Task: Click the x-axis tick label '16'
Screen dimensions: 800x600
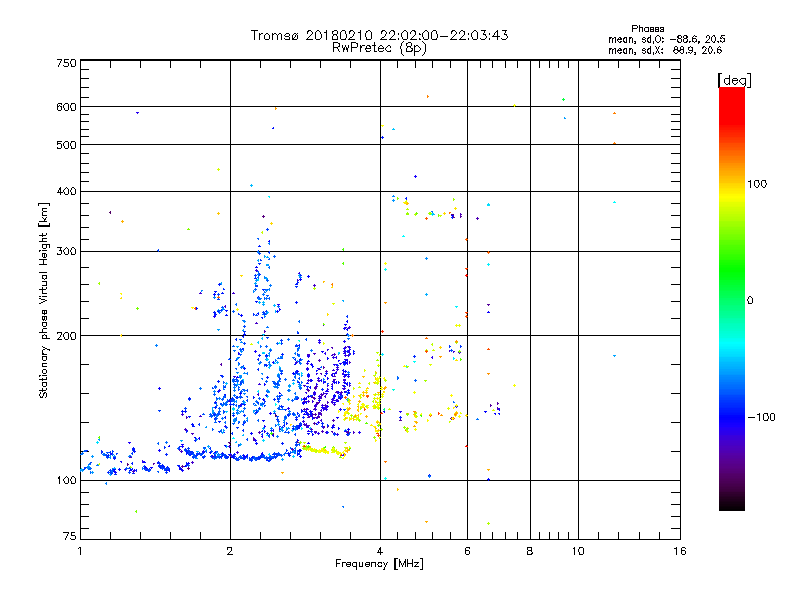Action: click(x=680, y=551)
